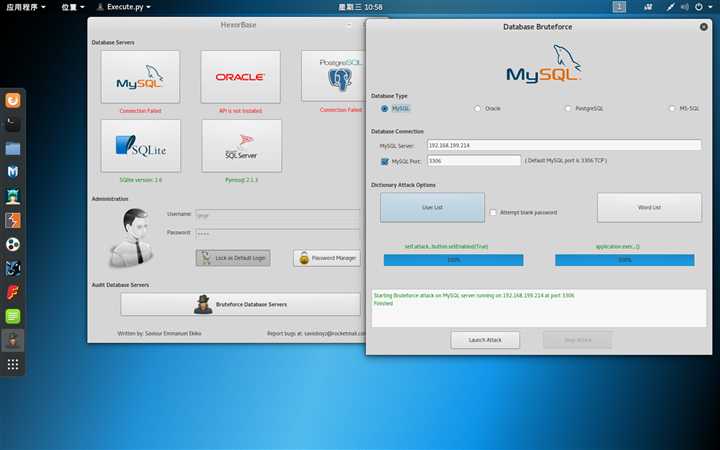Click the PostgreSQL server tile in HexorBase
Image resolution: width=720 pixels, height=450 pixels.
click(x=333, y=76)
